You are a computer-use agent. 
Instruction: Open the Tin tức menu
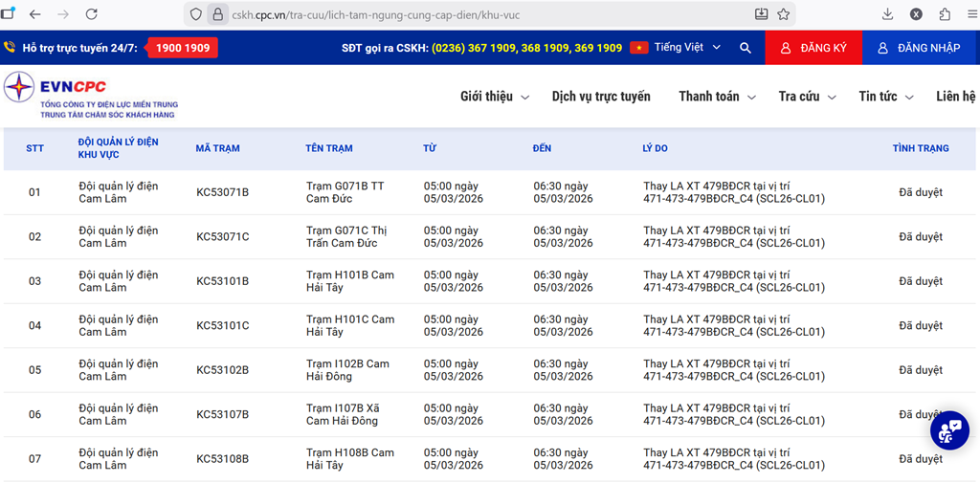(x=885, y=97)
